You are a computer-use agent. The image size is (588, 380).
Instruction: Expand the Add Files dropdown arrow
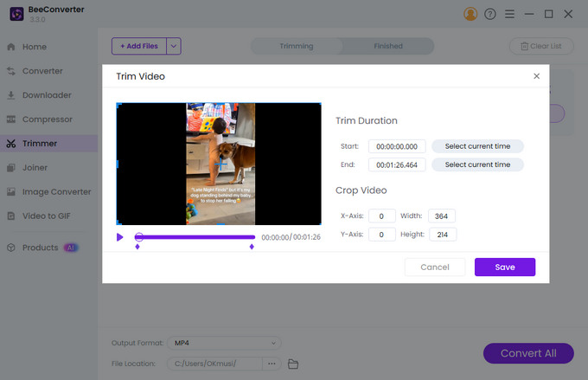click(174, 46)
